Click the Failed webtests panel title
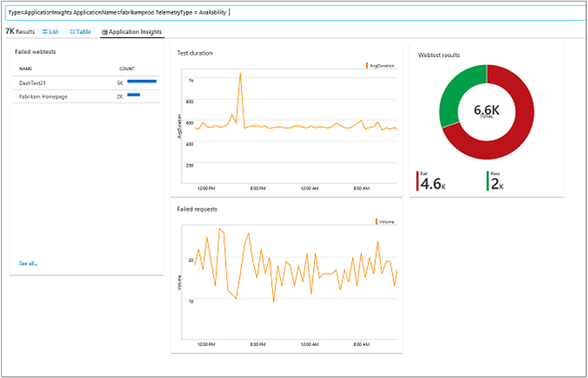This screenshot has height=378, width=588. pos(36,51)
